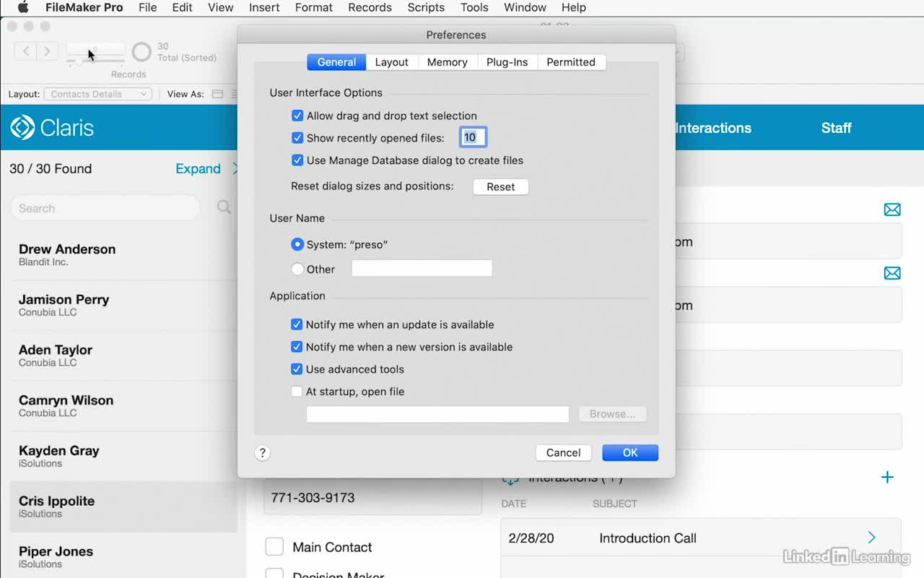Enable At startup, open file checkbox
The height and width of the screenshot is (578, 924).
click(x=296, y=392)
